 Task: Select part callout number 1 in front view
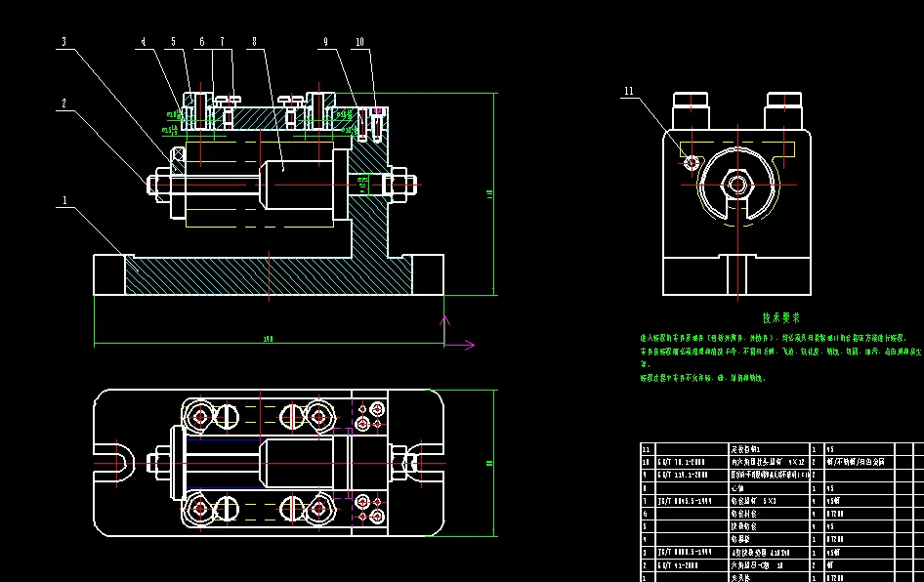(x=64, y=201)
